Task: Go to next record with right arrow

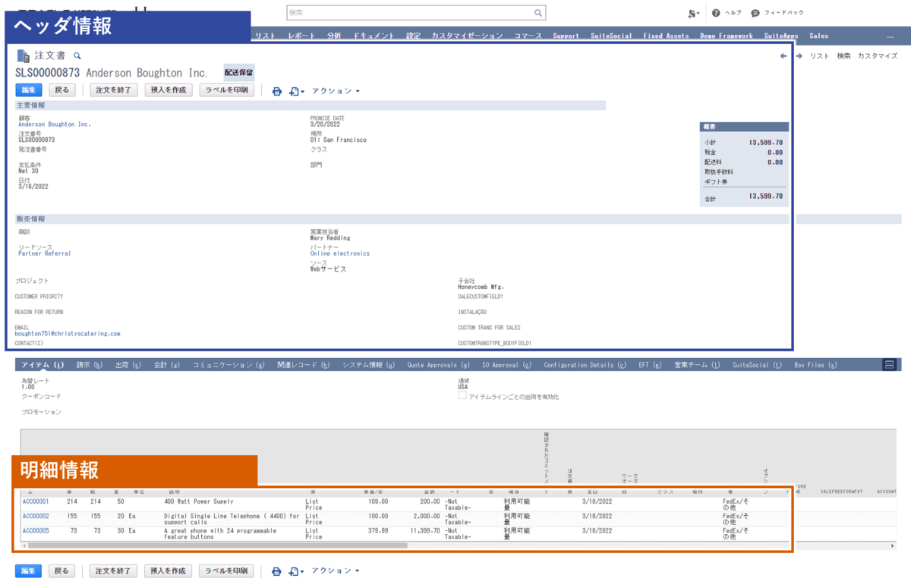Action: click(799, 56)
